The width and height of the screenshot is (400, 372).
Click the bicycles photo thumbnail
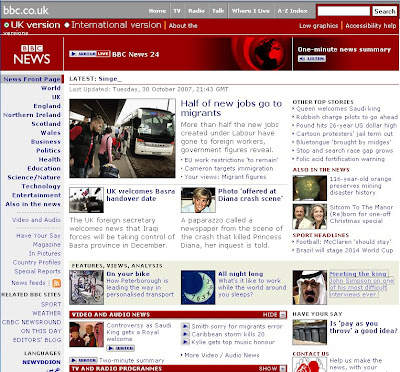point(86,287)
